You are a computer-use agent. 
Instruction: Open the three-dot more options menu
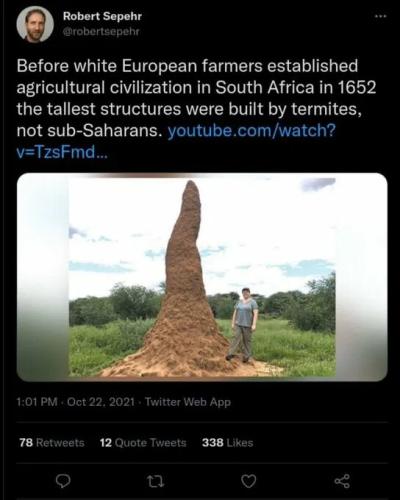[380, 16]
